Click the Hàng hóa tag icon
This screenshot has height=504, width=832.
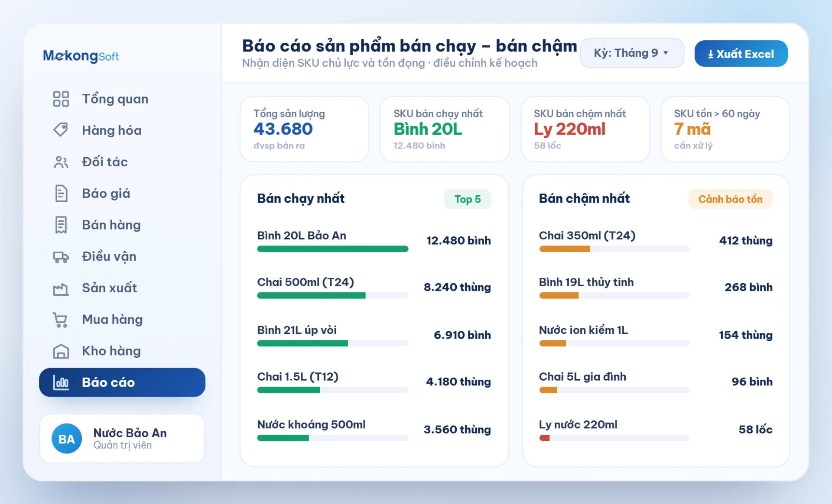point(61,130)
